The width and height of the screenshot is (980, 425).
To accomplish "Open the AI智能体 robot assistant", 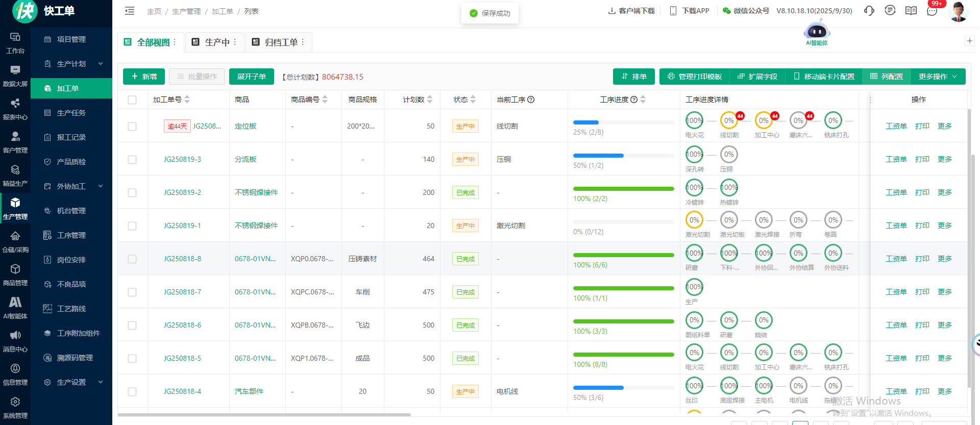I will 817,32.
